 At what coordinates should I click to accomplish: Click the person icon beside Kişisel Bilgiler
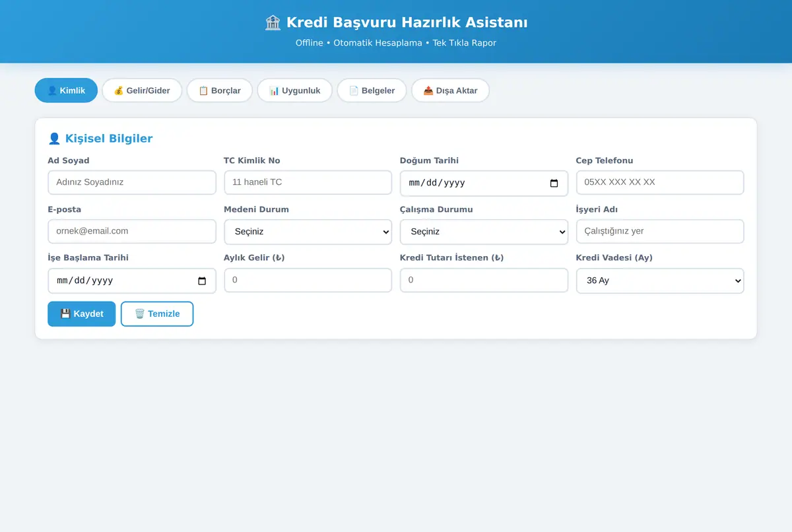click(x=54, y=139)
